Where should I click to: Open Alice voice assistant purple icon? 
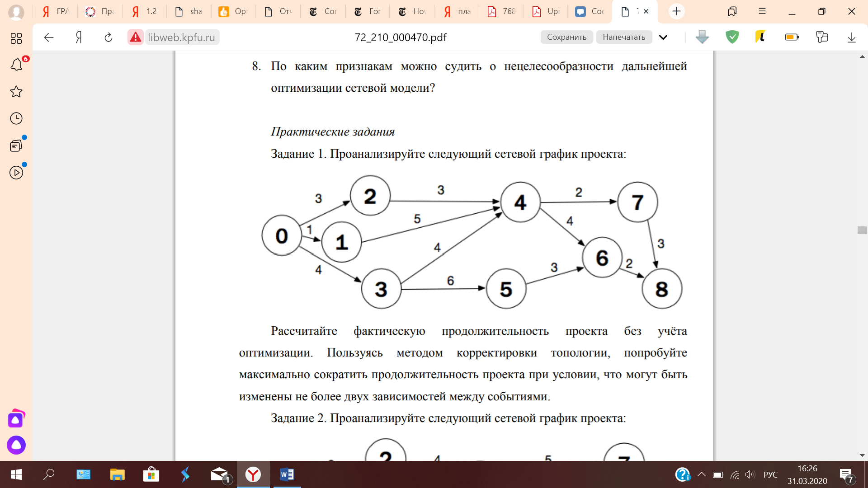tap(16, 445)
